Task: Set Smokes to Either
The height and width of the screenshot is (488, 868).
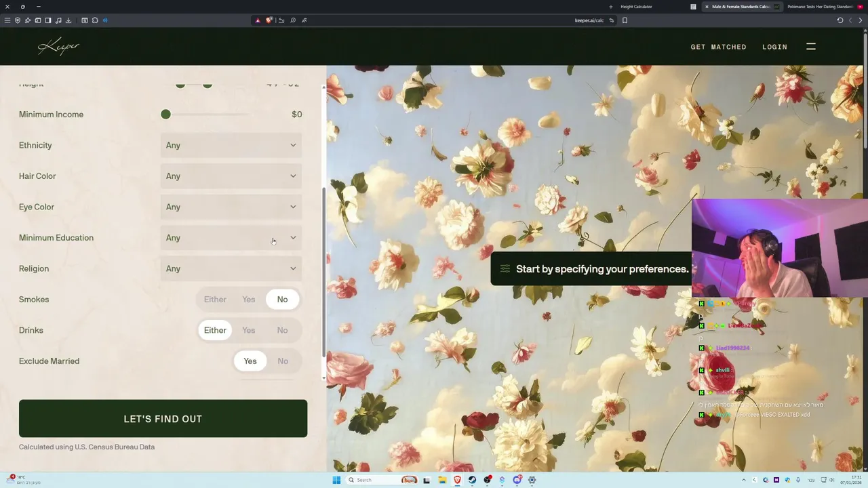Action: (215, 300)
